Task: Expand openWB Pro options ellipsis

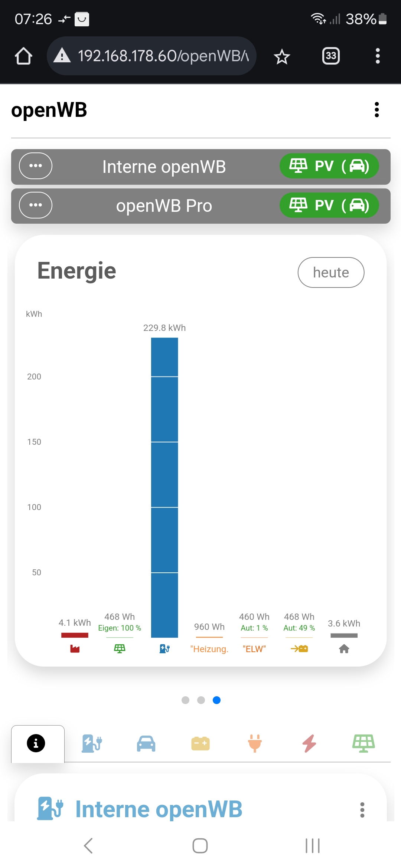Action: click(36, 205)
